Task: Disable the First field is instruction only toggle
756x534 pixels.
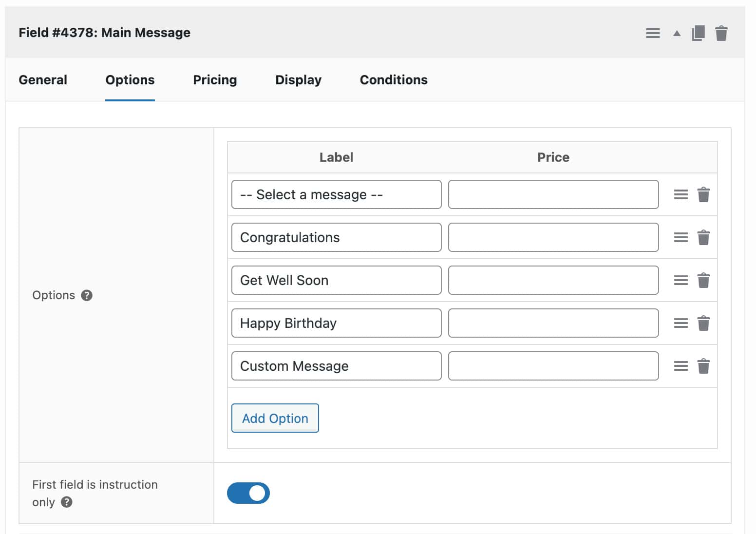Action: click(248, 493)
